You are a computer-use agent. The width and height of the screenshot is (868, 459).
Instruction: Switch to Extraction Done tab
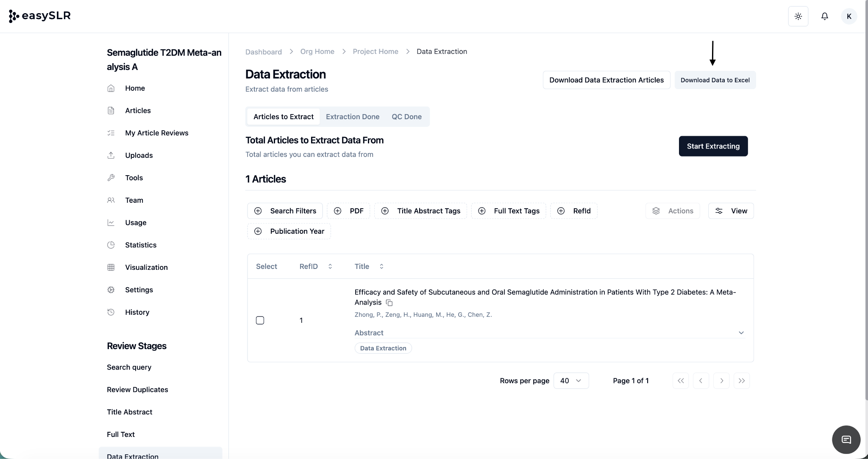click(x=352, y=117)
